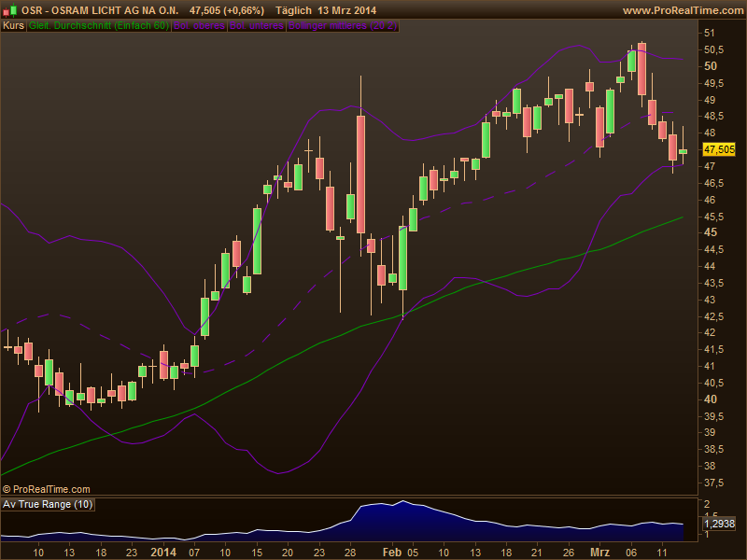Click price axis label 48,5
747x560 pixels.
click(713, 116)
